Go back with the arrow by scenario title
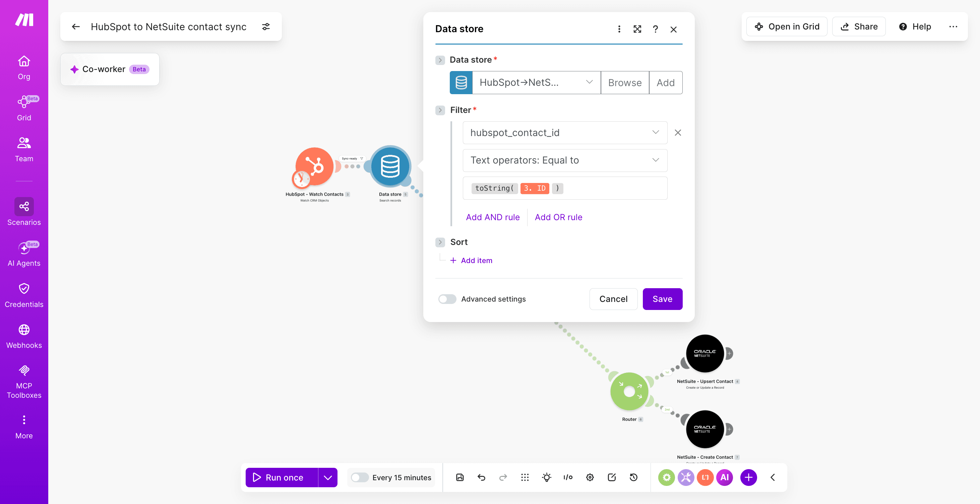Viewport: 980px width, 504px height. coord(76,26)
